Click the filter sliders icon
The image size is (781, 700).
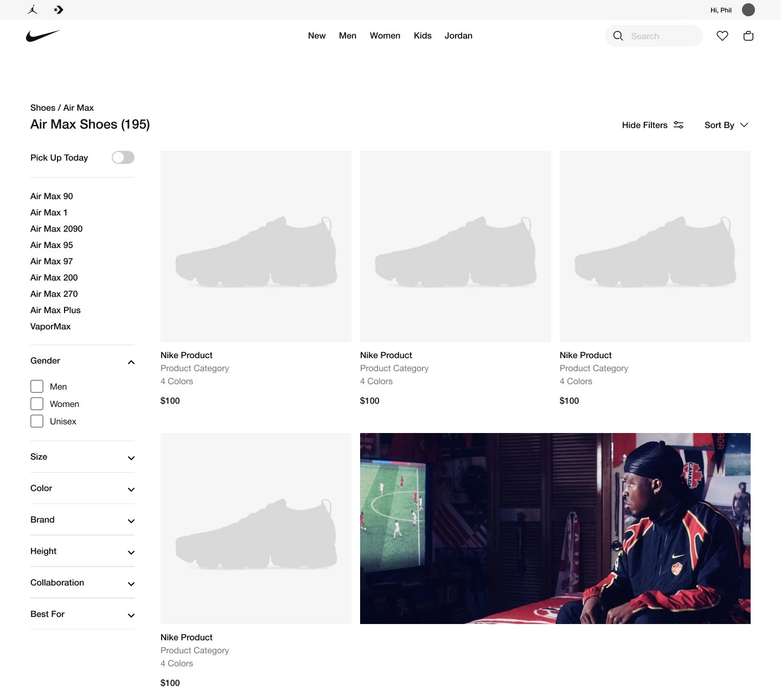tap(678, 125)
